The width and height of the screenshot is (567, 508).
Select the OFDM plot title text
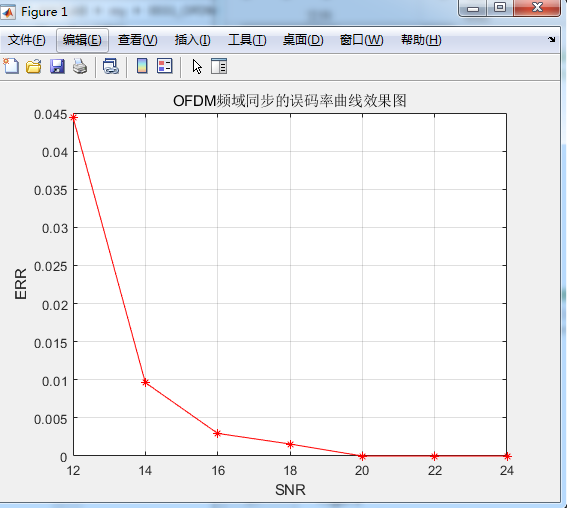tap(290, 101)
